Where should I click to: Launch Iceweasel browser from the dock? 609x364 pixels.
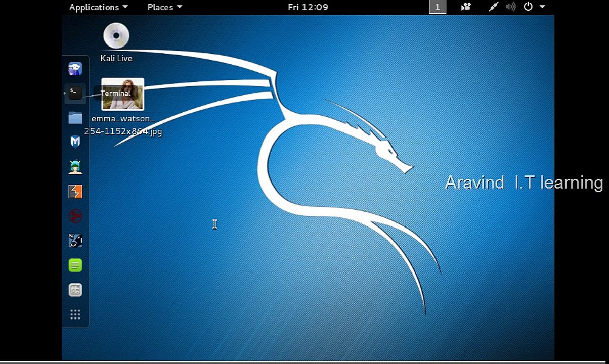tap(75, 69)
